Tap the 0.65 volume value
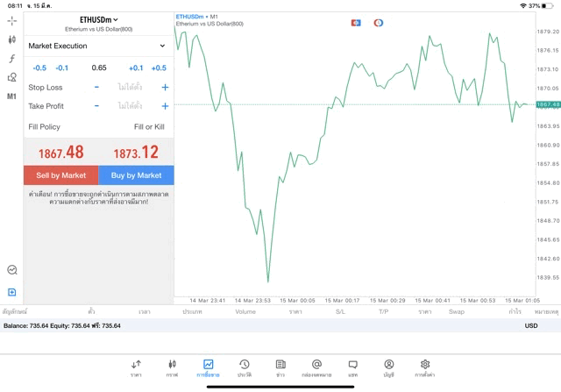 (99, 68)
